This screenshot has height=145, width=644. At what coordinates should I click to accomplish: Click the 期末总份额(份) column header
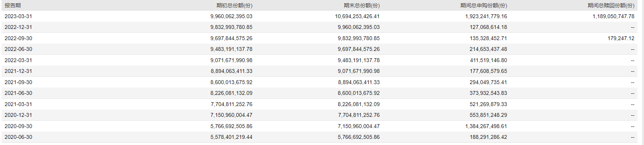[362, 5]
